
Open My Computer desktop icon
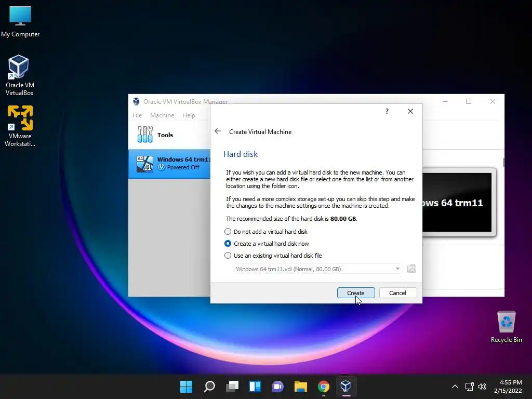click(x=20, y=22)
